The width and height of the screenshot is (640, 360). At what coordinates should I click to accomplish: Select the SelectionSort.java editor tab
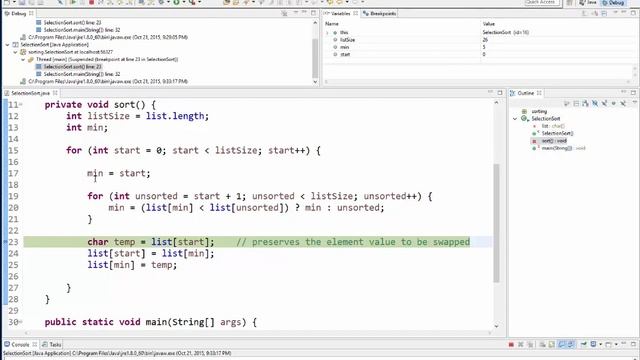[x=31, y=93]
